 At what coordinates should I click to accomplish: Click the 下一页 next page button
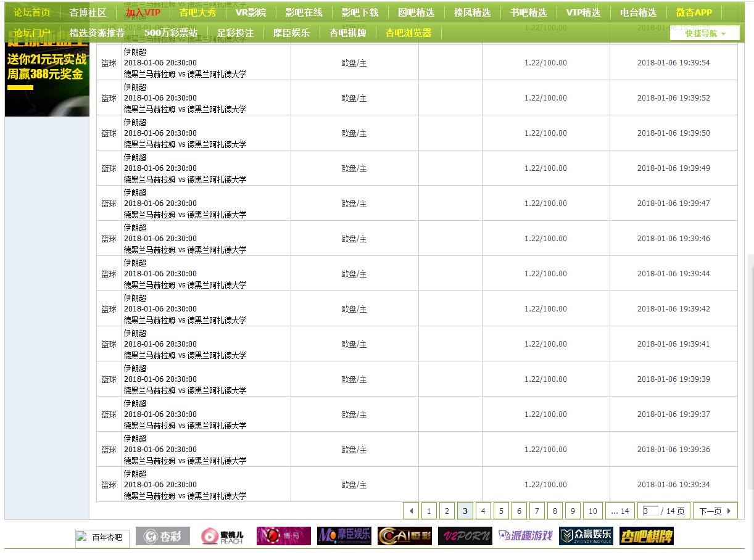tap(715, 511)
